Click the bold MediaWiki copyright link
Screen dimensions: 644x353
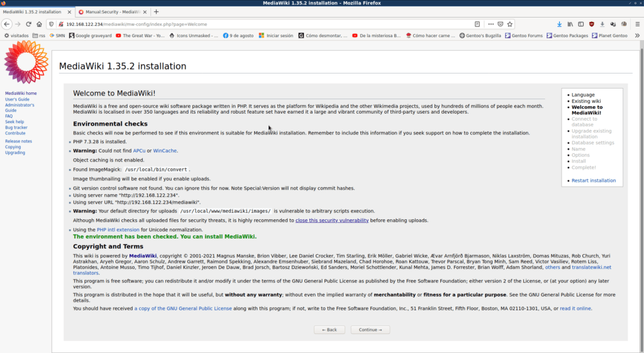click(x=143, y=256)
